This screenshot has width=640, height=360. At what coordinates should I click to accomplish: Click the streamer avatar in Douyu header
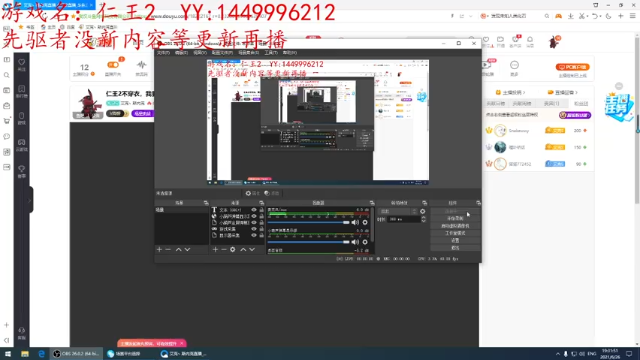[x=554, y=42]
